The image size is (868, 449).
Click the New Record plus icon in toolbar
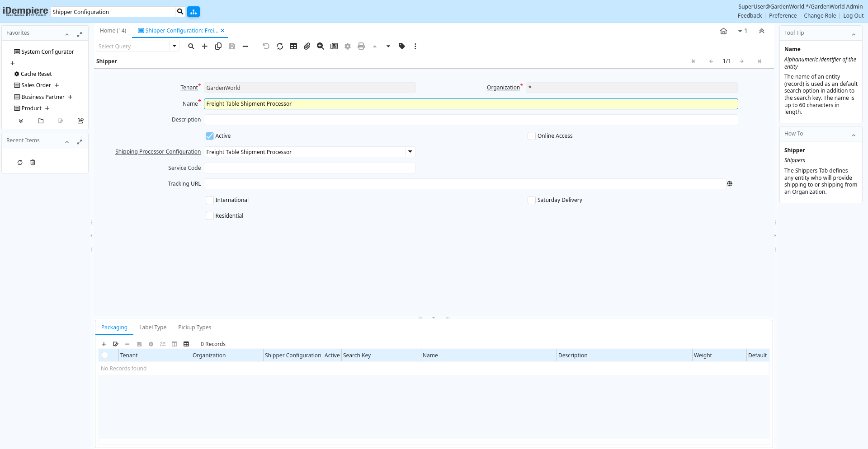(x=205, y=46)
